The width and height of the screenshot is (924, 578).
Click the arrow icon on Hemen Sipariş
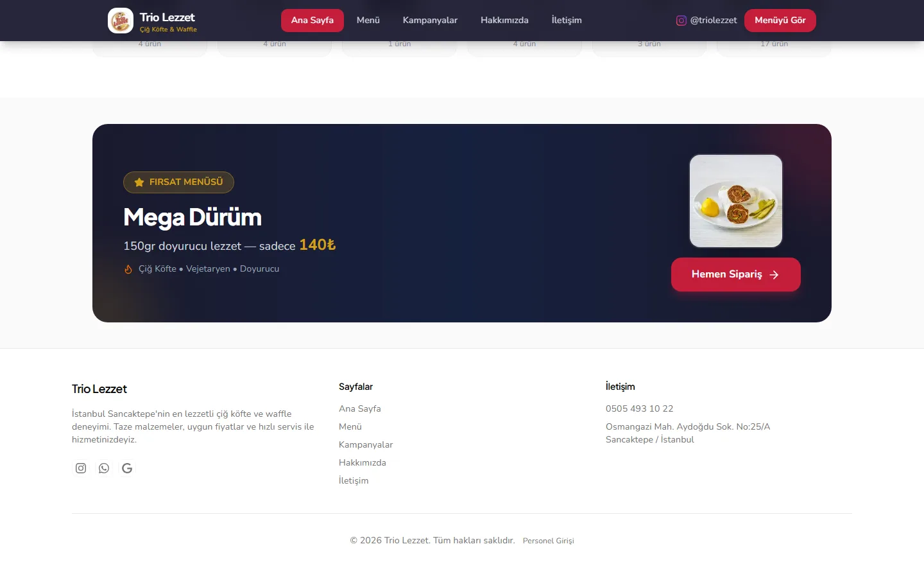(774, 275)
